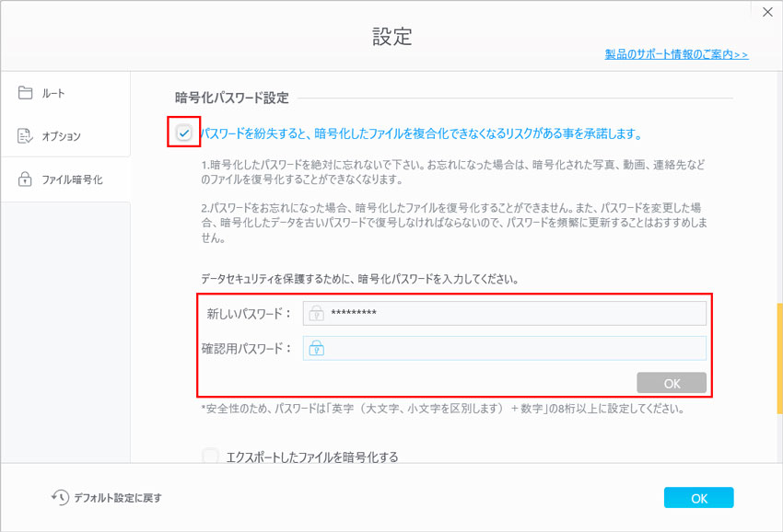Focus the 新しいパスワード input field
Image resolution: width=783 pixels, height=532 pixels.
(507, 313)
